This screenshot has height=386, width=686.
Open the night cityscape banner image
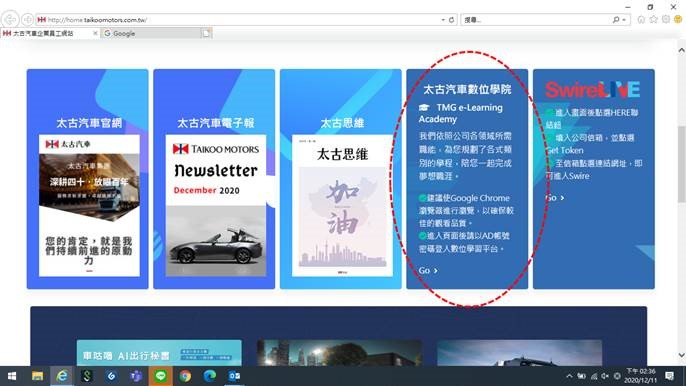tap(340, 353)
